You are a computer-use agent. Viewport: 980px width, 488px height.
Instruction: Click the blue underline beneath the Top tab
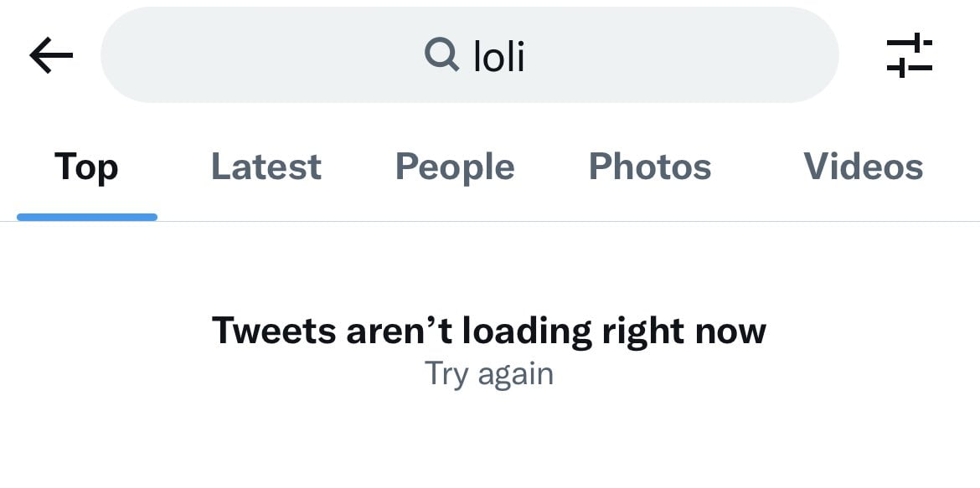point(86,218)
